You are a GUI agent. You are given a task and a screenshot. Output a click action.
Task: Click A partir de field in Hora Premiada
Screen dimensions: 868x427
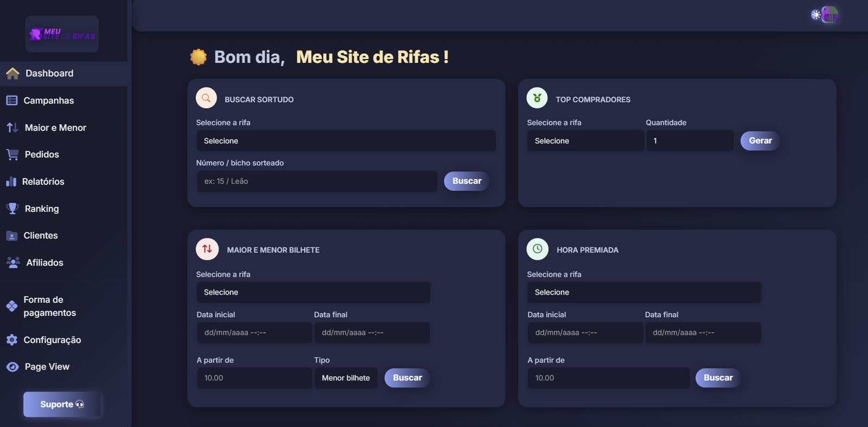(x=609, y=378)
